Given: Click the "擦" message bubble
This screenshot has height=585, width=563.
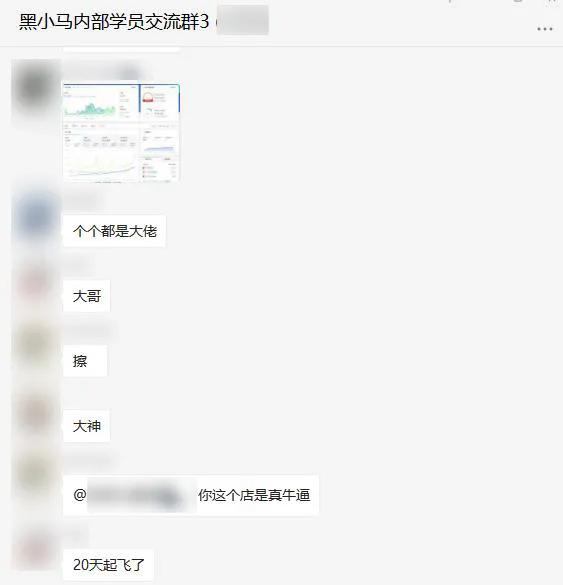Looking at the screenshot, I should point(85,361).
